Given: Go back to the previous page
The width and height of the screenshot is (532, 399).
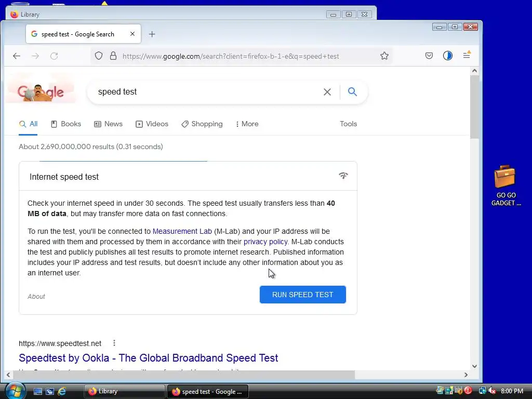Looking at the screenshot, I should click(16, 56).
